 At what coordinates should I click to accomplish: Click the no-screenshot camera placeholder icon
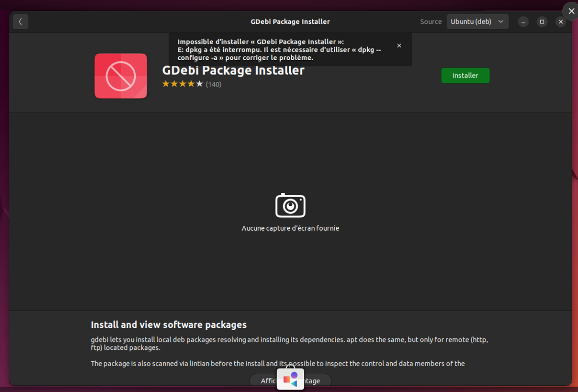(291, 205)
